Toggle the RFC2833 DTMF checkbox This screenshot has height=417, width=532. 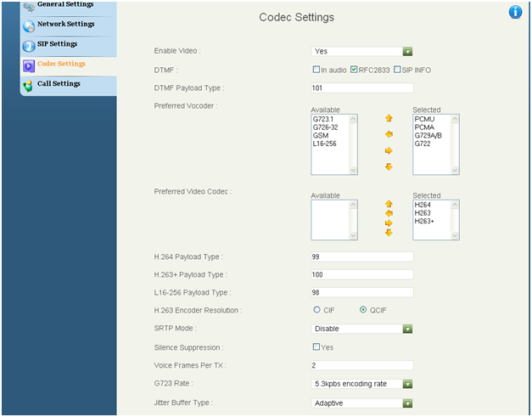pyautogui.click(x=354, y=70)
